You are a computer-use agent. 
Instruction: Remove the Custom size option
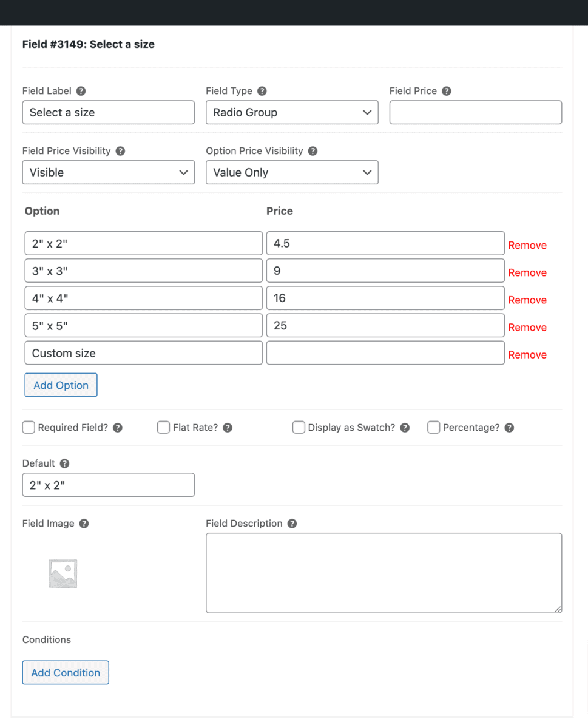pyautogui.click(x=527, y=355)
